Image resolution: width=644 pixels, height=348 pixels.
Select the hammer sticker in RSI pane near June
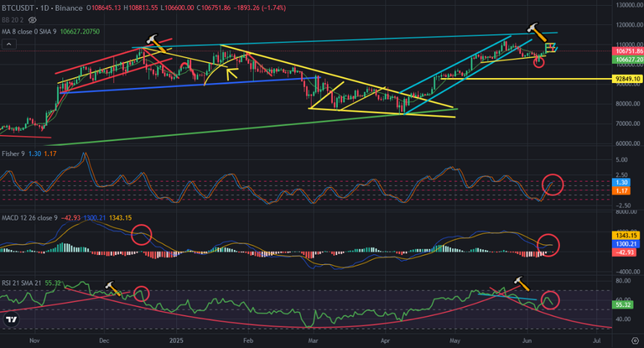point(520,282)
